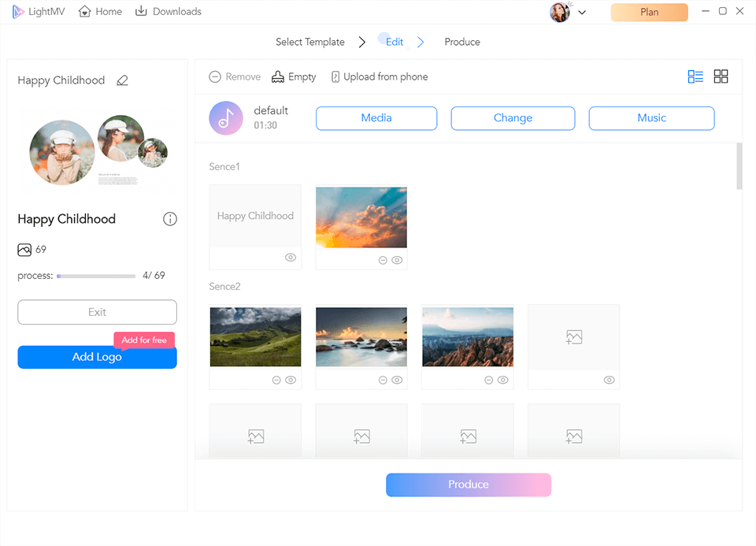Click chevron after Select Template step
Image resolution: width=756 pixels, height=546 pixels.
tap(362, 43)
